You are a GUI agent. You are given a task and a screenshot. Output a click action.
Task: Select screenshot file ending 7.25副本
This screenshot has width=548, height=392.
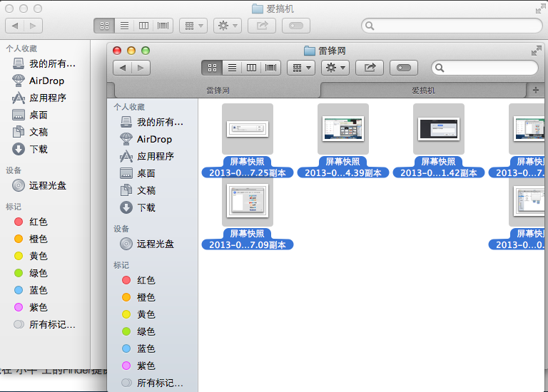click(248, 129)
